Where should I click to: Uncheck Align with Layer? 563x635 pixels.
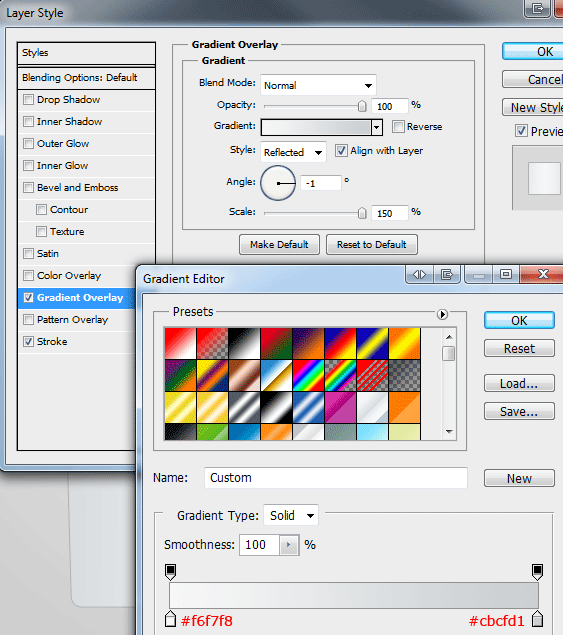[341, 151]
